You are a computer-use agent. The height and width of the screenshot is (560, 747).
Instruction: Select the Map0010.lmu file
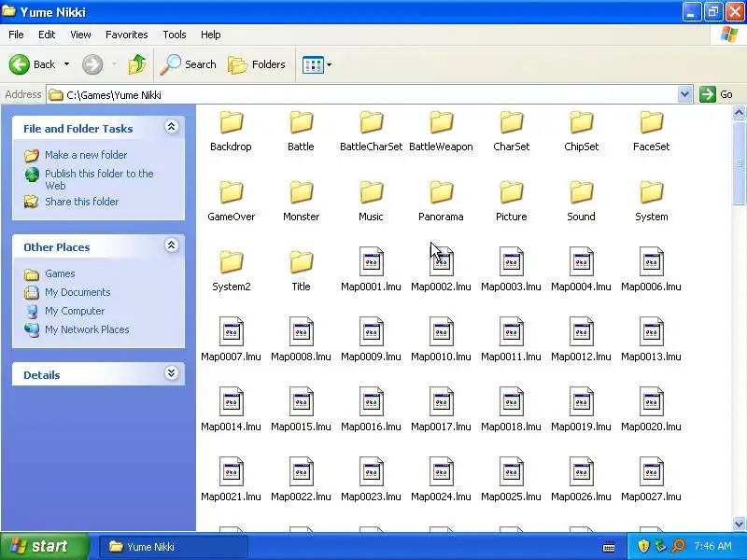tap(441, 340)
